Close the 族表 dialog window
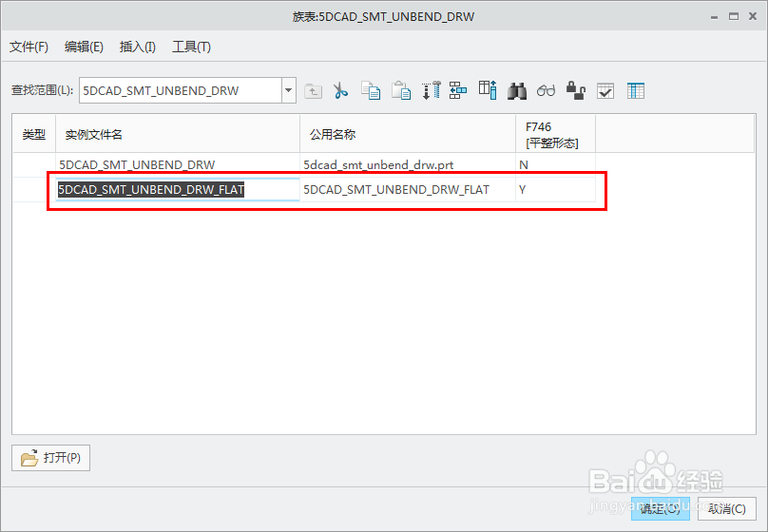Viewport: 768px width, 532px height. 753,17
